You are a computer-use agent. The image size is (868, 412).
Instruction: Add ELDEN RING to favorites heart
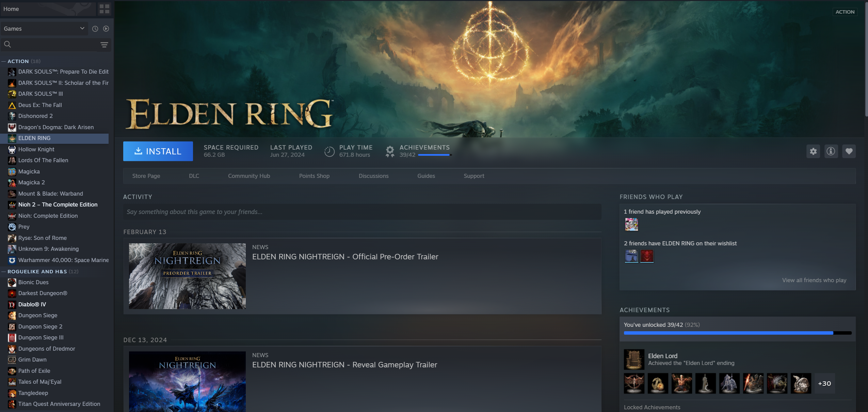tap(849, 151)
